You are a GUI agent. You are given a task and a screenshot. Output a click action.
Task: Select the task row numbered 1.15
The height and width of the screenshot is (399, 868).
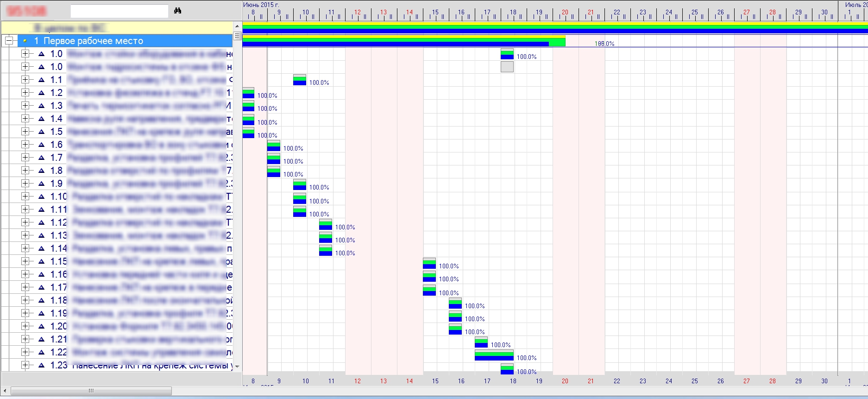139,261
